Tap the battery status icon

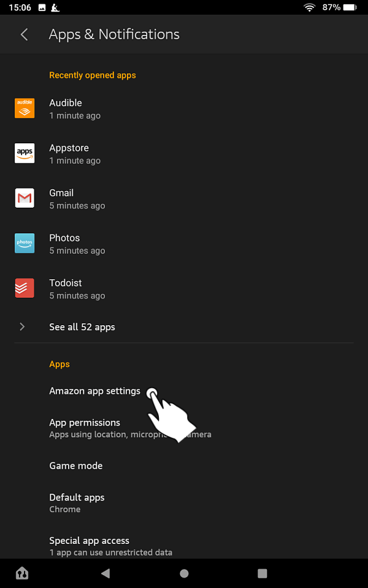[x=350, y=7]
